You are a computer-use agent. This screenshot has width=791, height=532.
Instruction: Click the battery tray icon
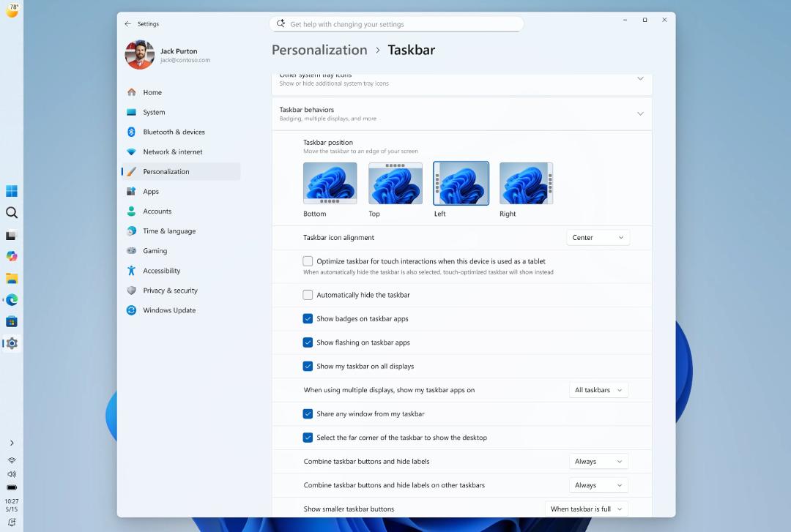(x=12, y=487)
